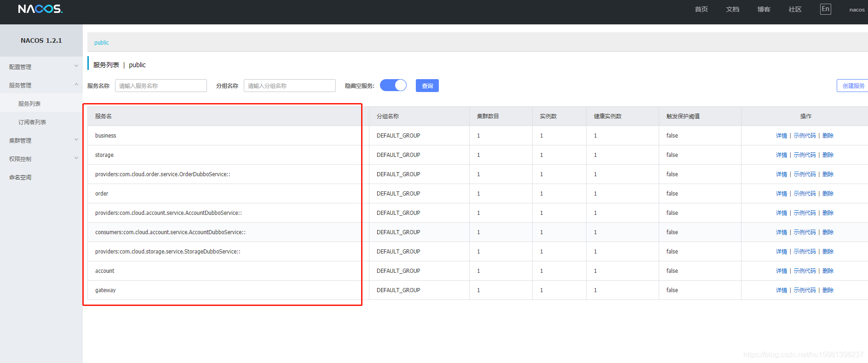The width and height of the screenshot is (868, 363).
Task: Open 博客 in top navigation
Action: click(764, 9)
